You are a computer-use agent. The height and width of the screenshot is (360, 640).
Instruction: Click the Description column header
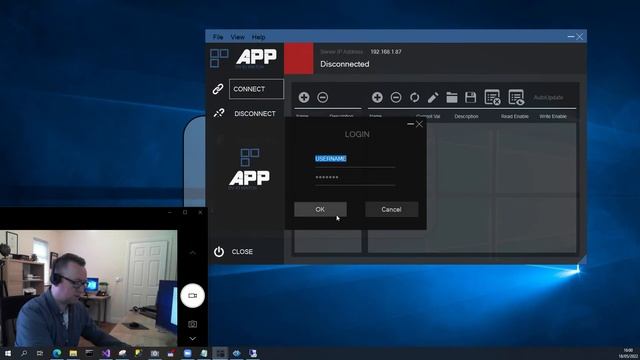(x=466, y=116)
